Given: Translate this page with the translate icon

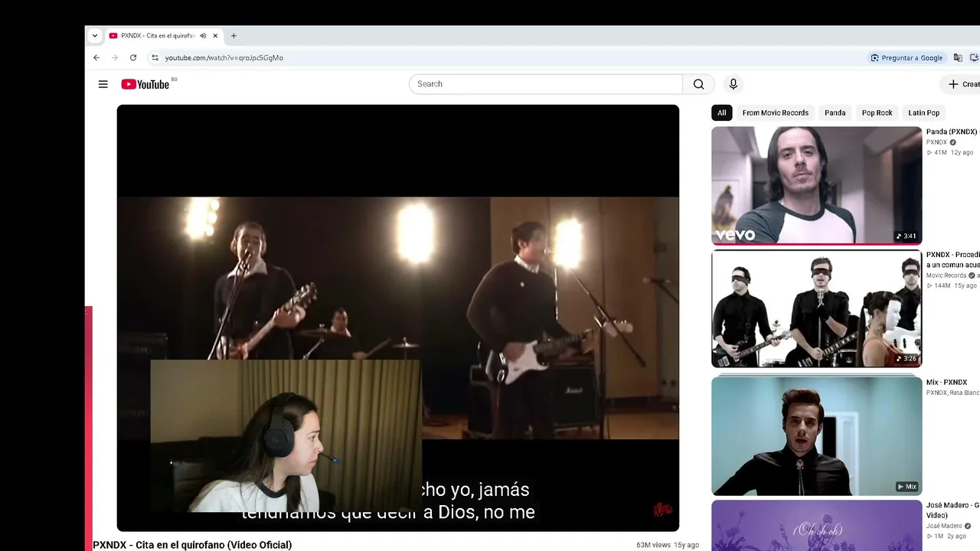Looking at the screenshot, I should (958, 58).
